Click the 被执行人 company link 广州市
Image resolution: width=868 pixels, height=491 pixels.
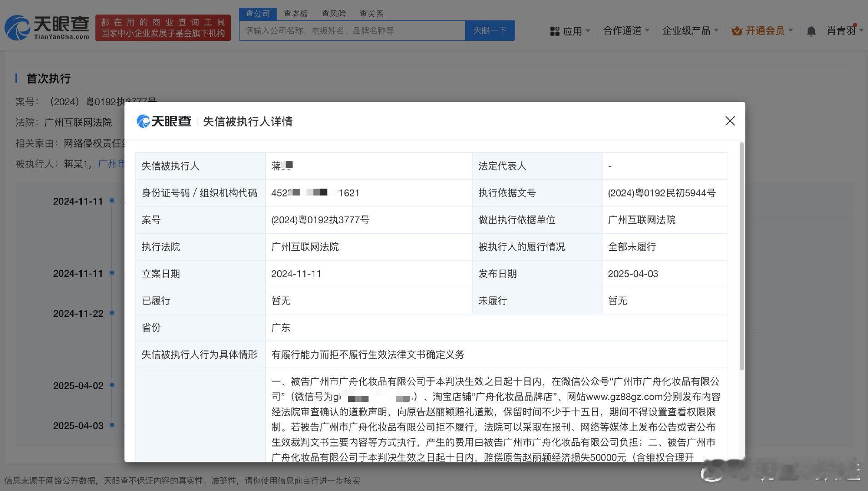click(x=111, y=164)
